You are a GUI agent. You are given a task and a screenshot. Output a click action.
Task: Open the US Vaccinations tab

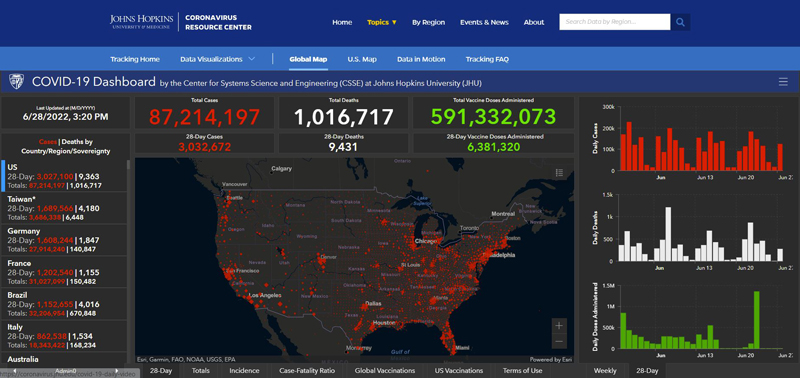point(459,371)
